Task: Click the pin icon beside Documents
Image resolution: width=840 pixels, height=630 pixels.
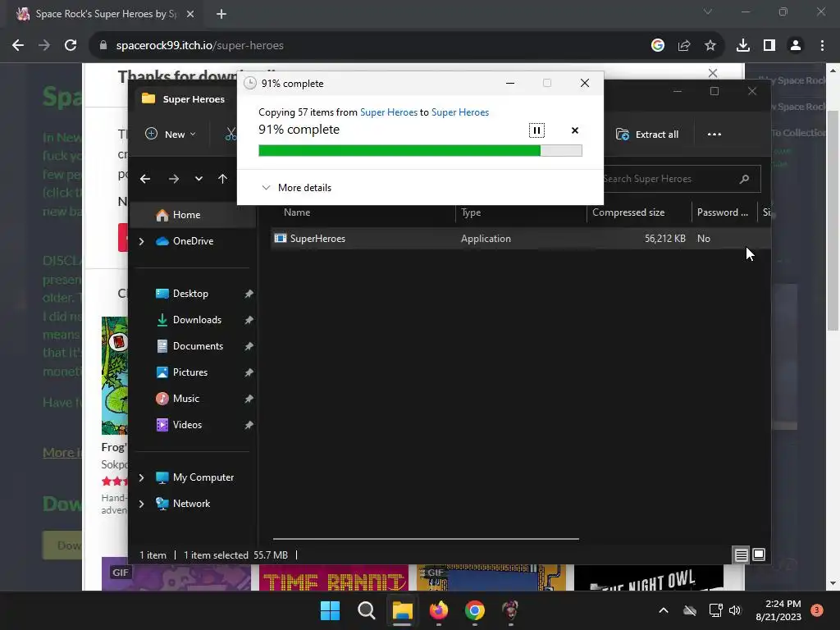Action: click(249, 346)
